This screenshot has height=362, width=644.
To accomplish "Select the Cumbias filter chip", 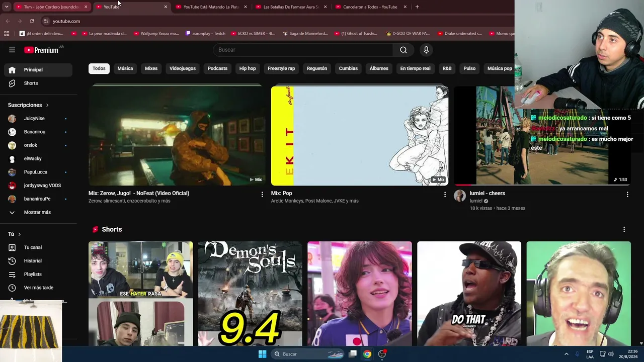I will click(x=348, y=68).
